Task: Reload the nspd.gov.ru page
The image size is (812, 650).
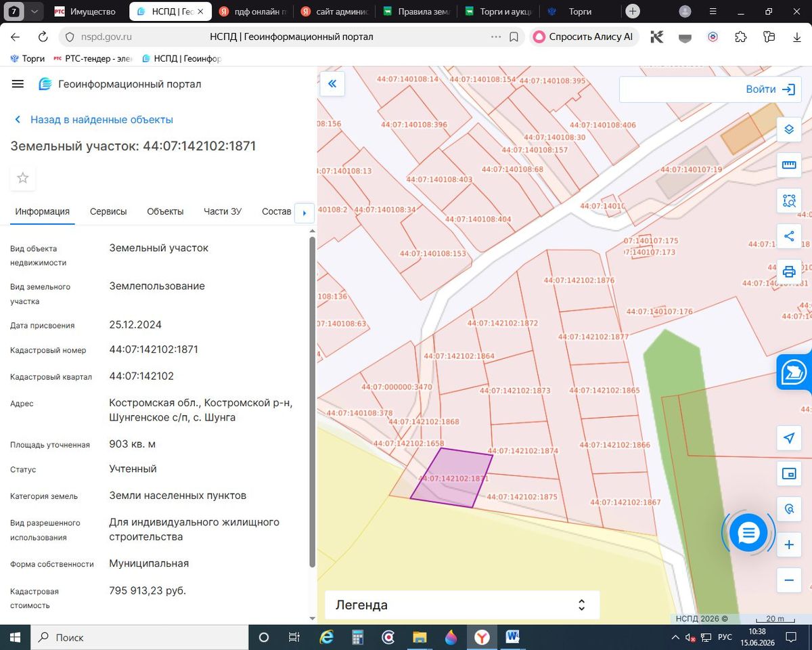Action: point(43,37)
